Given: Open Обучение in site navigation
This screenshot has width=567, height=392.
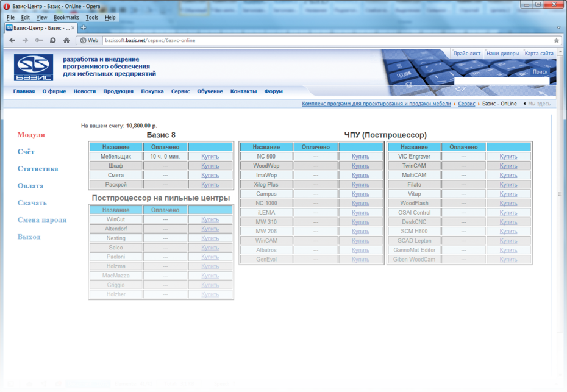Looking at the screenshot, I should [210, 91].
